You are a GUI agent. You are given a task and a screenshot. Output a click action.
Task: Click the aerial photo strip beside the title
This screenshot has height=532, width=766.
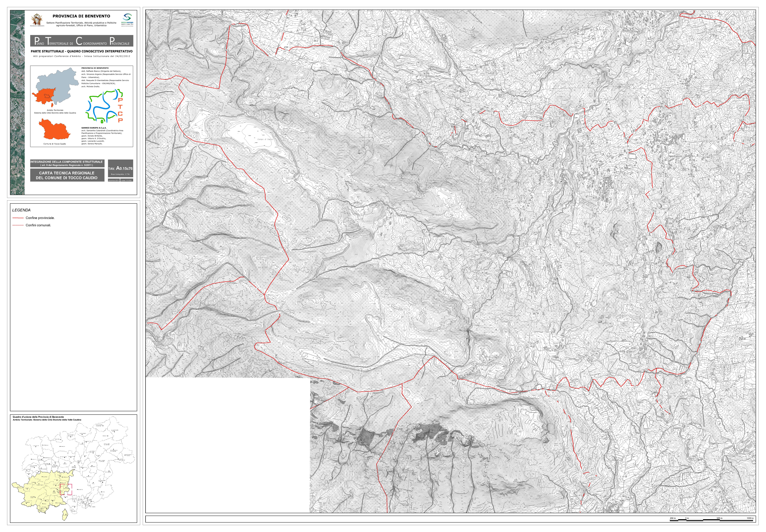coord(17,102)
